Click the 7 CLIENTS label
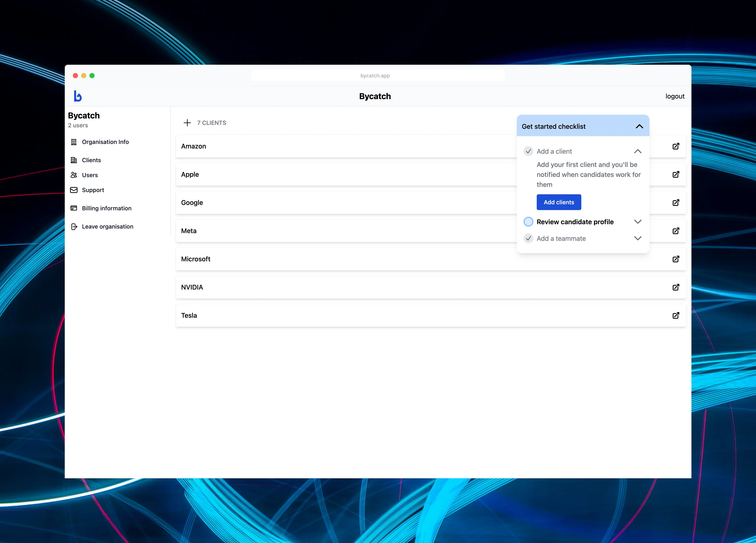 (211, 123)
